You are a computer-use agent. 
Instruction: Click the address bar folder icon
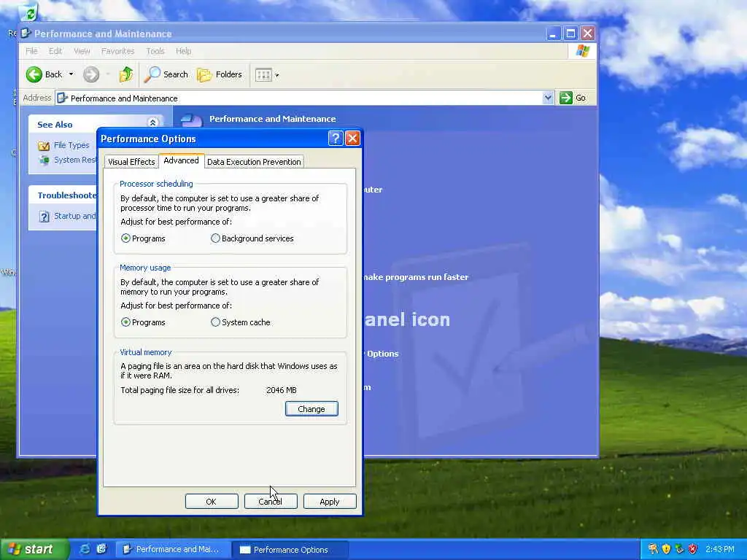(x=62, y=98)
